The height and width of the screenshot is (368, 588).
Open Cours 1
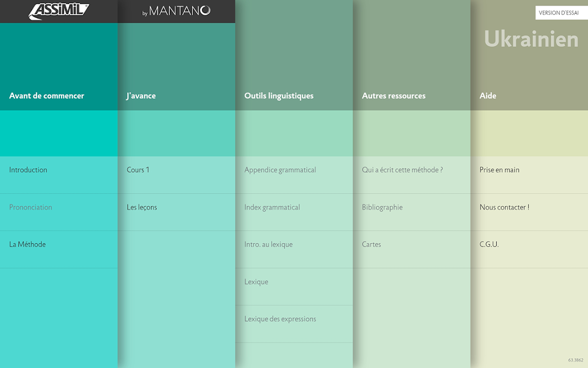(138, 170)
